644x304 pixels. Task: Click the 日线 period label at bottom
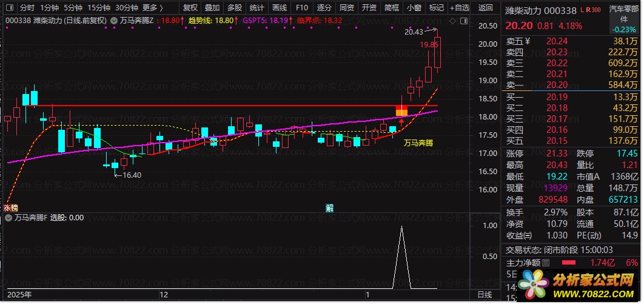pos(485,294)
